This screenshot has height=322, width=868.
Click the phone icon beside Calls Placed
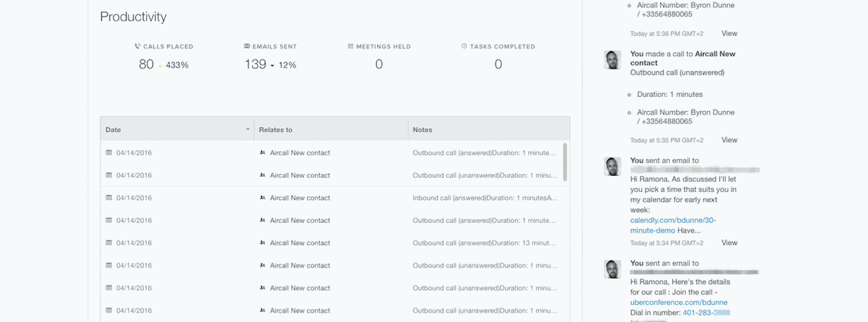click(x=138, y=47)
